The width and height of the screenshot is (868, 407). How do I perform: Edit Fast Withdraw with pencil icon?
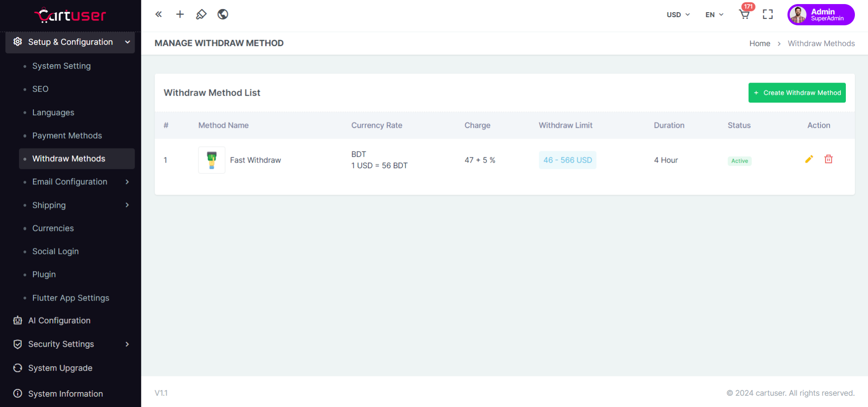pyautogui.click(x=809, y=159)
